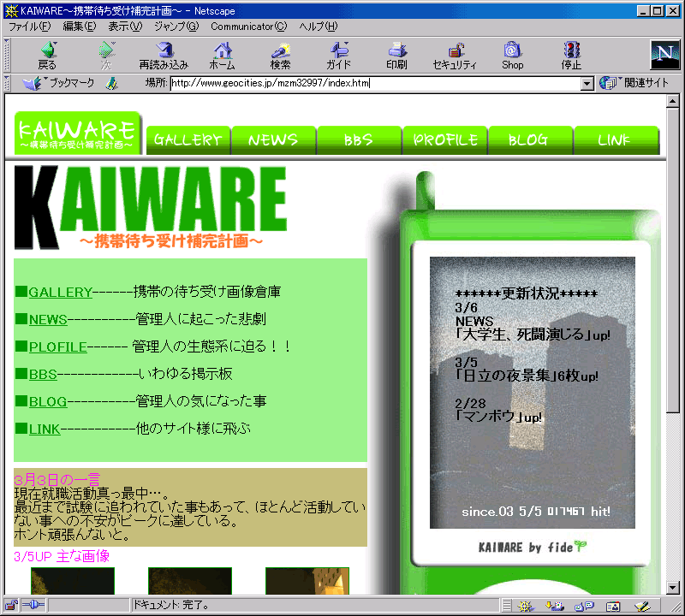
Task: Follow the LINK text link
Action: click(45, 429)
